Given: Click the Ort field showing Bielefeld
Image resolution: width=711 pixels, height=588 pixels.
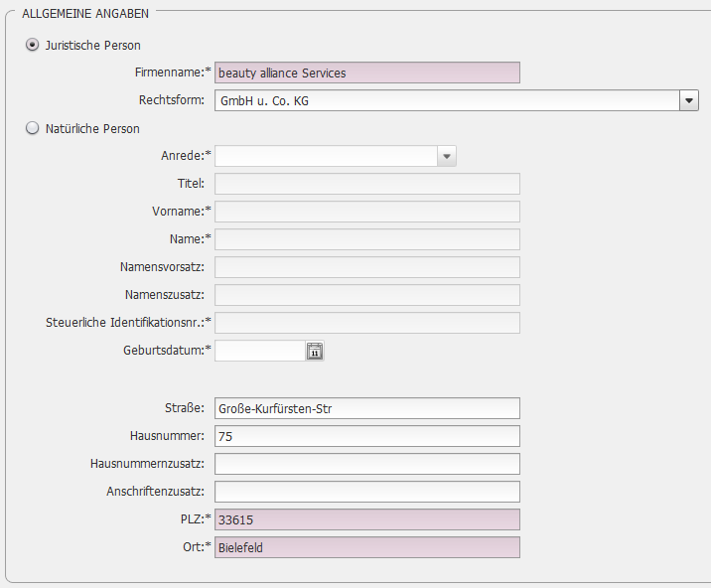Looking at the screenshot, I should 367,547.
